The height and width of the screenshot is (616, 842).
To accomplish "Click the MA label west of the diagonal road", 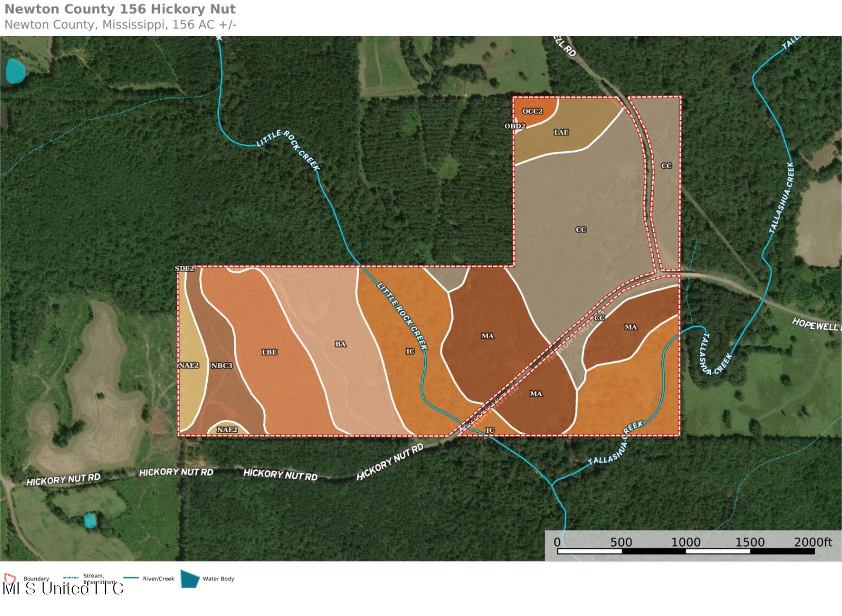I will 488,336.
